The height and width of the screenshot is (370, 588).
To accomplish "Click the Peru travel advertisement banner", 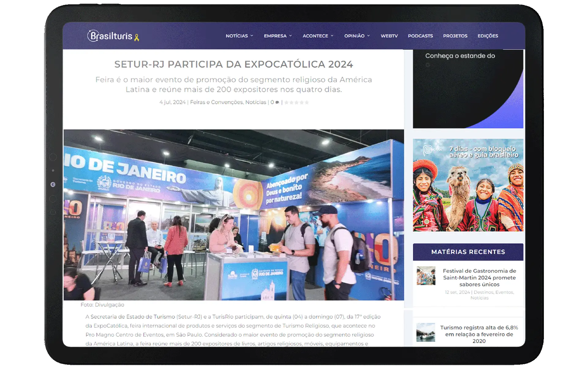I will (468, 185).
